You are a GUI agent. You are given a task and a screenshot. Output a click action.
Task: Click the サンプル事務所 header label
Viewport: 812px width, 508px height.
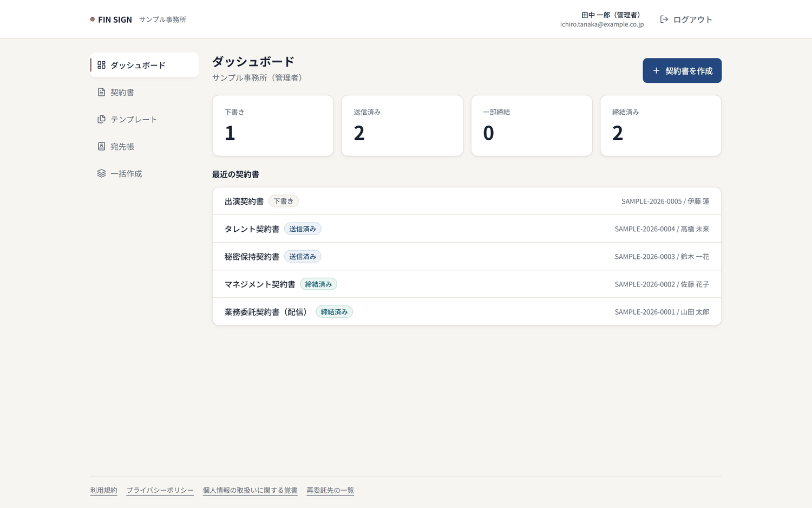pyautogui.click(x=162, y=19)
